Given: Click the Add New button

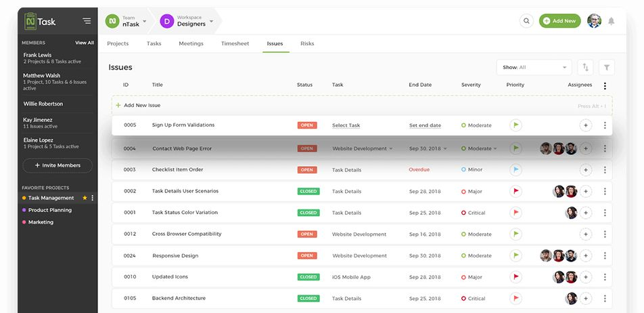Looking at the screenshot, I should (x=560, y=21).
